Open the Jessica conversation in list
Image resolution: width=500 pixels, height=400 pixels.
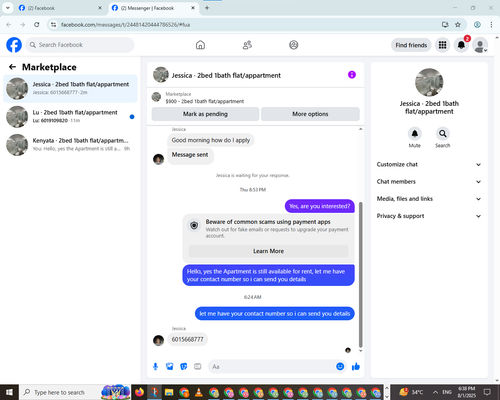70,88
